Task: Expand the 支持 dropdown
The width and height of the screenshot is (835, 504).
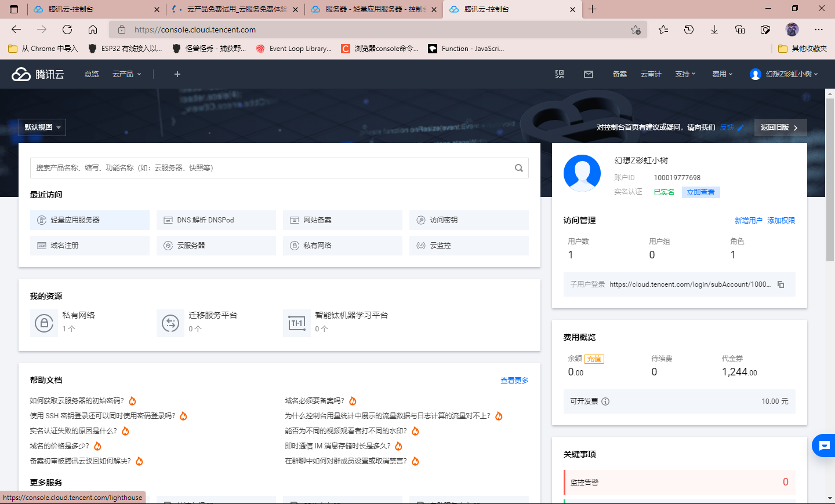Action: point(685,74)
